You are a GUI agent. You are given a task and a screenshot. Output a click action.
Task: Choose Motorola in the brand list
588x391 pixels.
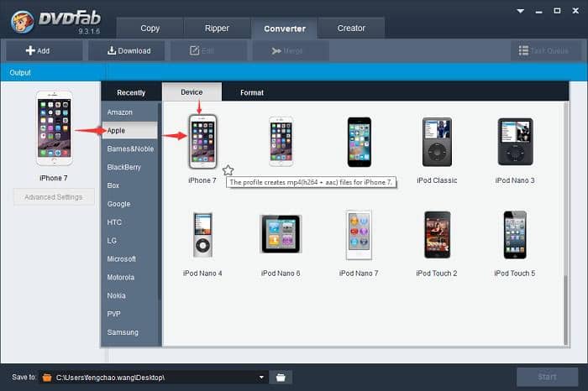click(129, 277)
